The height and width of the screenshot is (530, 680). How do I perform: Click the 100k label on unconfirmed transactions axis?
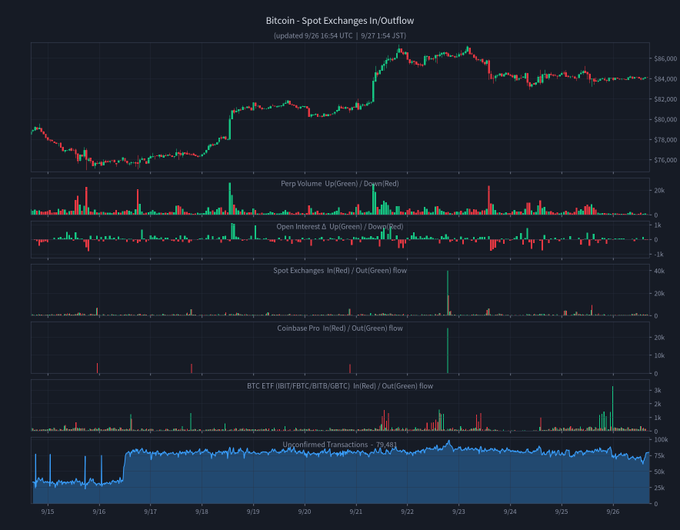click(661, 439)
